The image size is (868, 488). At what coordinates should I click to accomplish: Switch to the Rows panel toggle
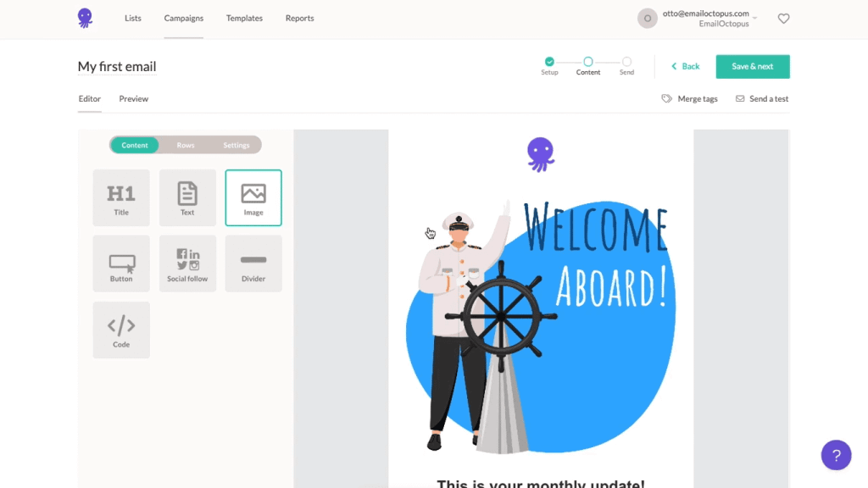pos(186,145)
